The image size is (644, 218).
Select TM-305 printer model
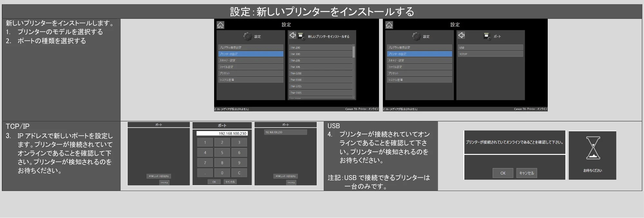click(321, 67)
